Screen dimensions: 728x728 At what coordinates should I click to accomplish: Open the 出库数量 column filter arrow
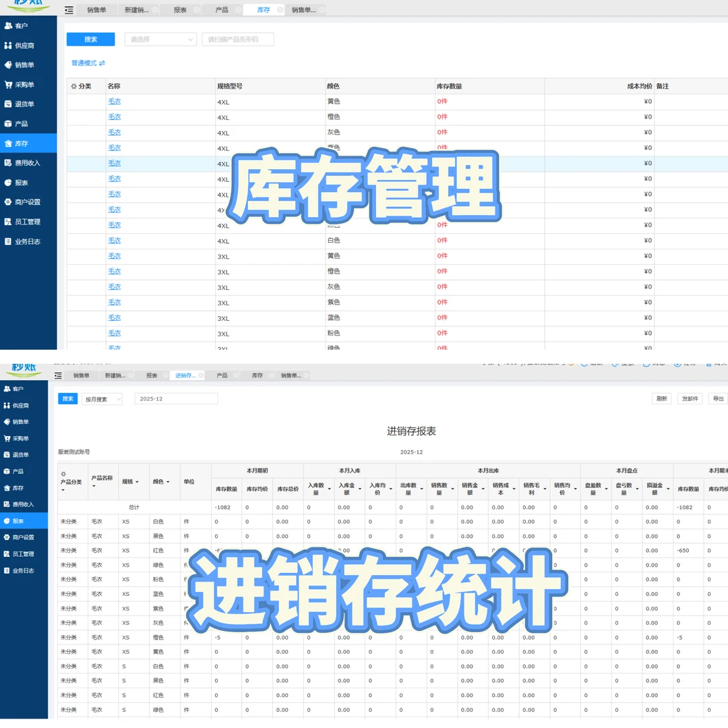[x=421, y=489]
